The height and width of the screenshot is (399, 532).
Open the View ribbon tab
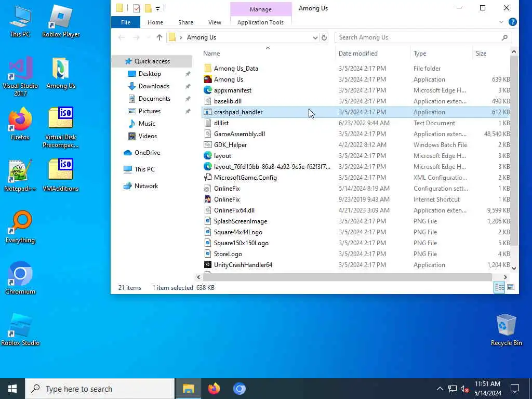click(215, 22)
